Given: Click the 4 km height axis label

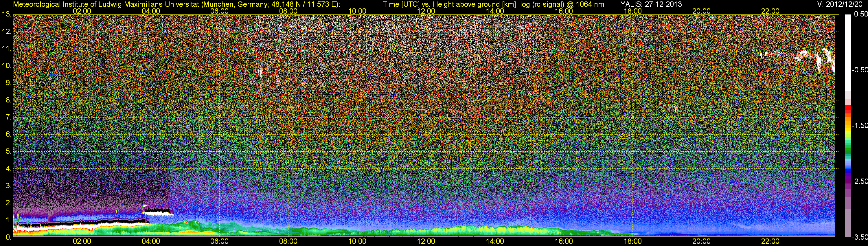Looking at the screenshot, I should point(8,168).
